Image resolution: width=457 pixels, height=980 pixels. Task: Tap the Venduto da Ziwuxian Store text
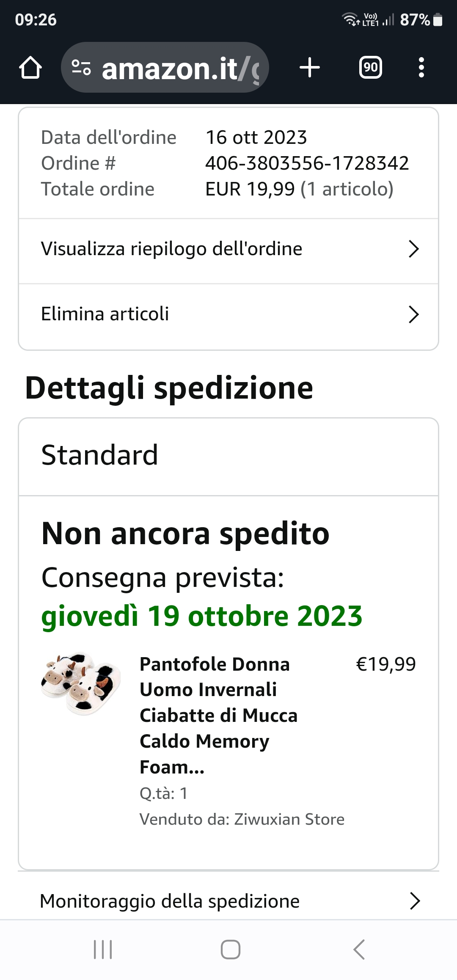[x=242, y=819]
